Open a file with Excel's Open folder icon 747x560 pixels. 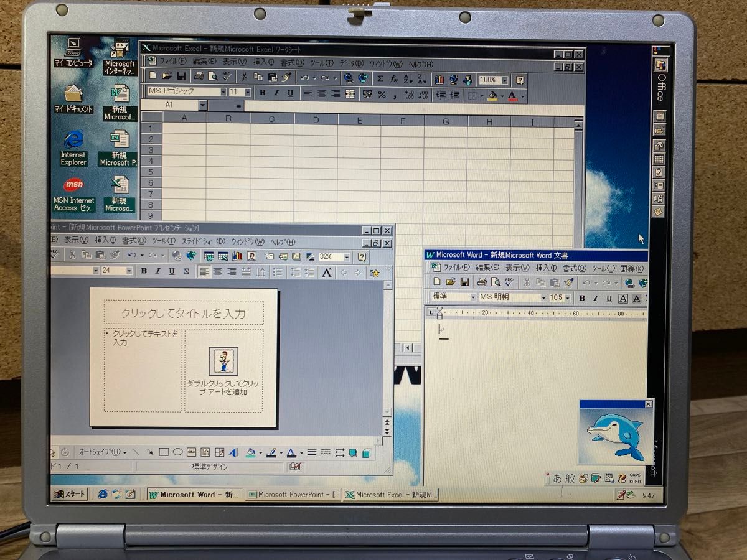(x=167, y=77)
